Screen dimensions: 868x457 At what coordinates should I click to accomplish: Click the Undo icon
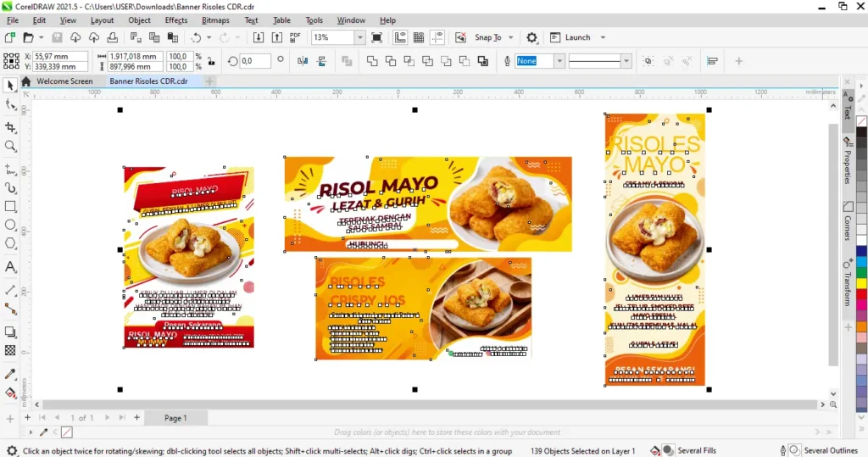tap(196, 37)
